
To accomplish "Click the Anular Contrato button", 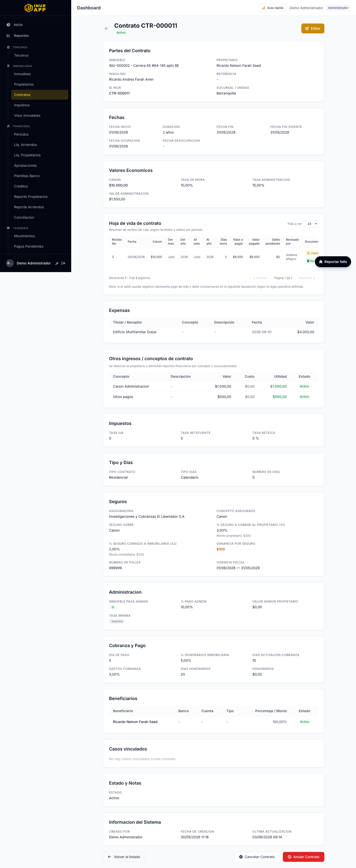I will pyautogui.click(x=303, y=857).
